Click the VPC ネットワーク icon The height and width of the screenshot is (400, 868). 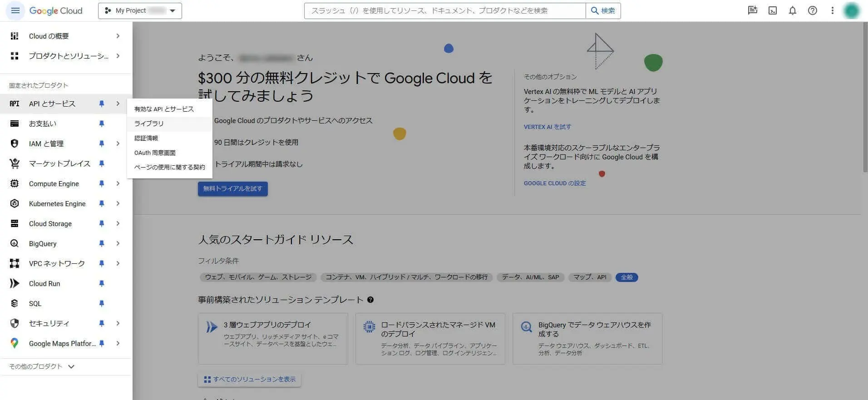15,263
